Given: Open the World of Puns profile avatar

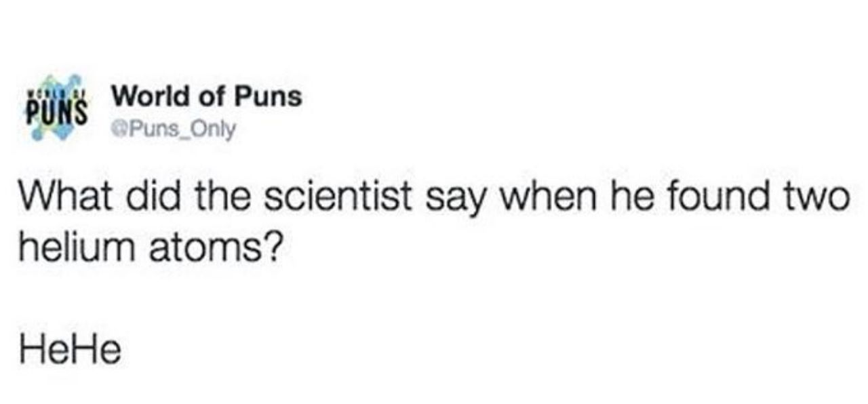Looking at the screenshot, I should click(57, 108).
